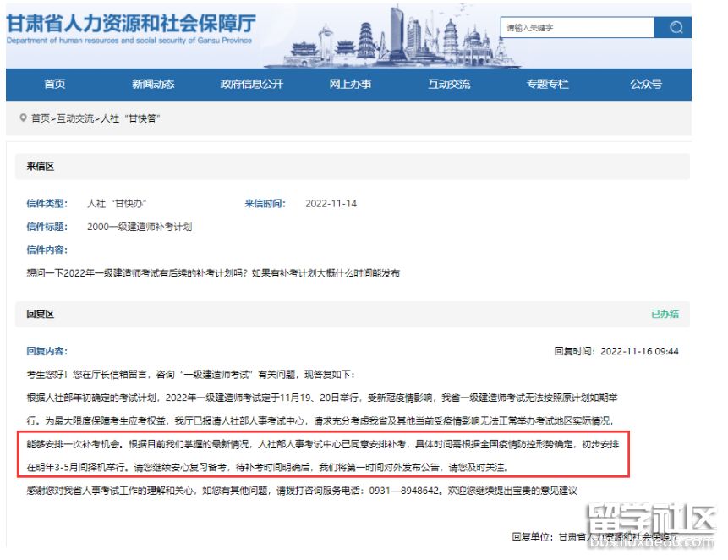The image size is (728, 560).
Task: Click the magnifier search icon button
Action: click(675, 28)
